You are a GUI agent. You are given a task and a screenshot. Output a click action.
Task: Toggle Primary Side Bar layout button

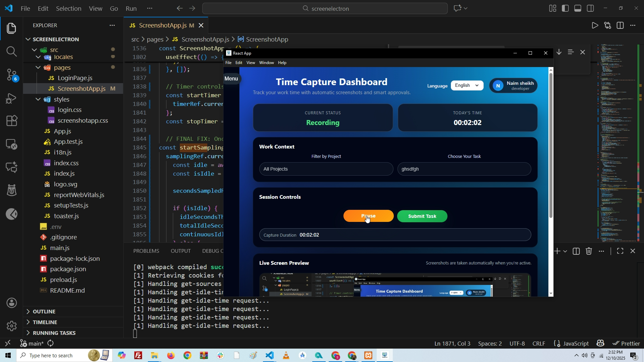[565, 8]
